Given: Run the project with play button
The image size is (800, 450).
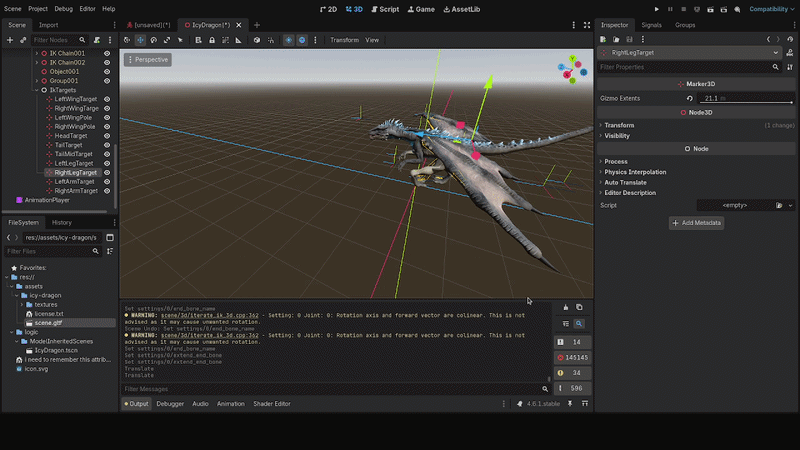Looking at the screenshot, I should pyautogui.click(x=657, y=9).
